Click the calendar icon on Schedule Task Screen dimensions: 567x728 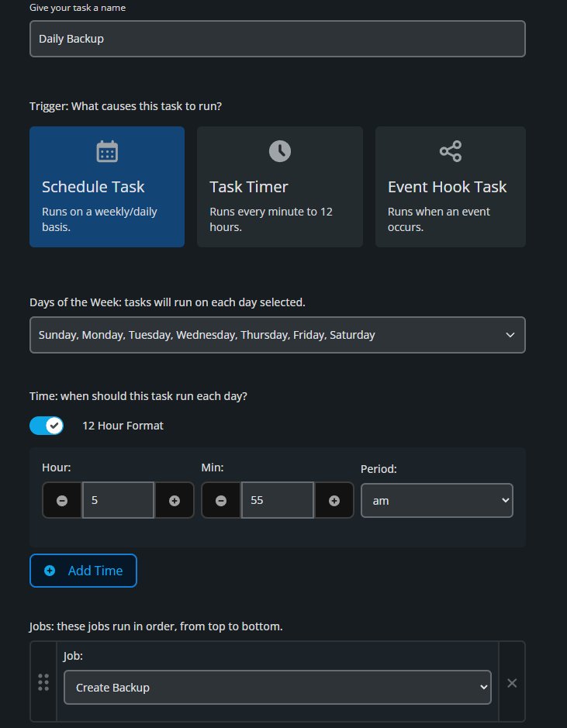(x=107, y=151)
